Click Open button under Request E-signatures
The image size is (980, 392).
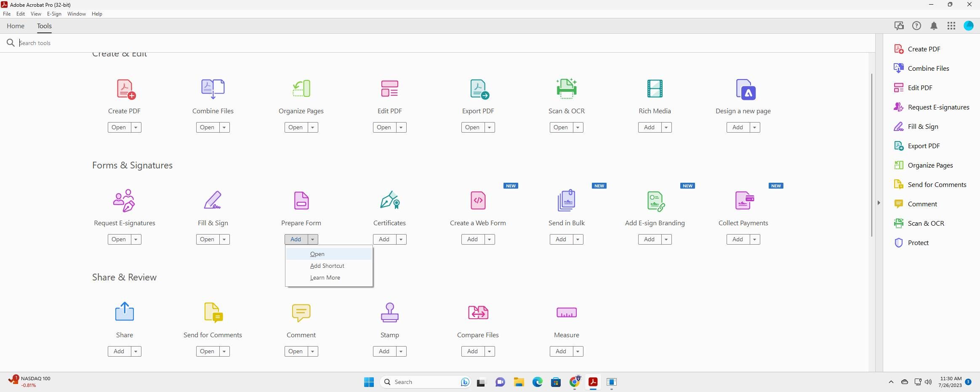[x=119, y=239]
